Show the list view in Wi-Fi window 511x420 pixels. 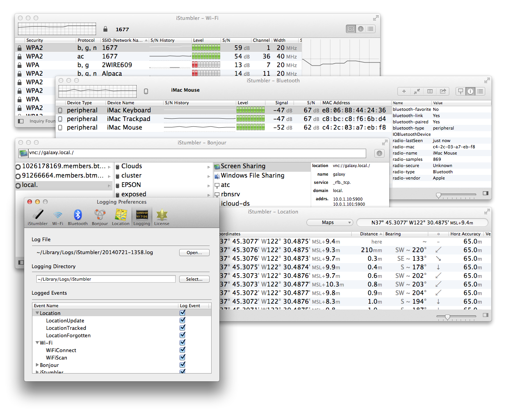(x=370, y=29)
